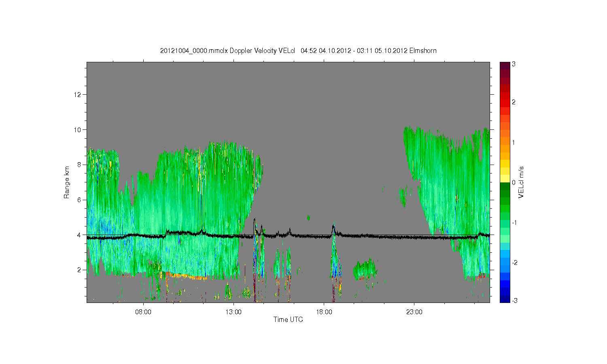
Task: Click the 'Time UTC' x-axis label
Action: coord(288,320)
